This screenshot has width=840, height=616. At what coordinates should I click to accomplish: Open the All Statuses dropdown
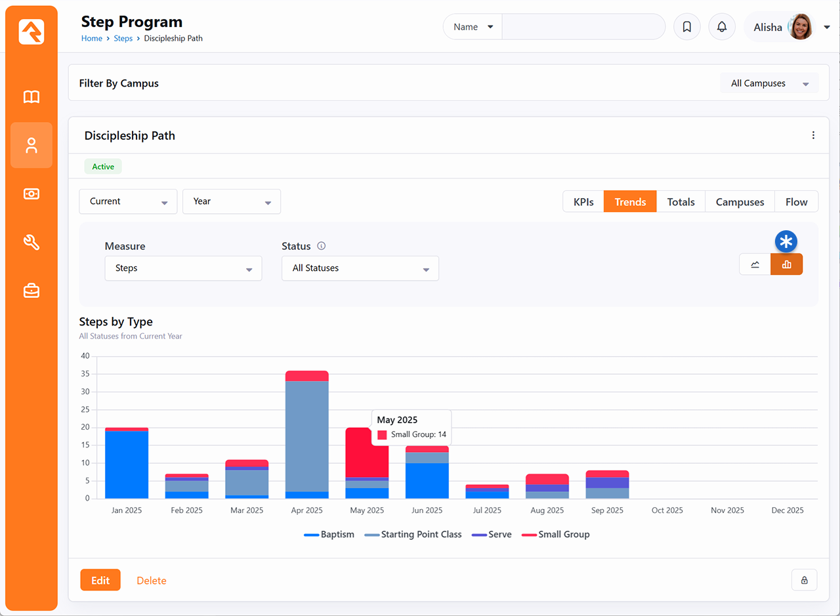point(360,268)
